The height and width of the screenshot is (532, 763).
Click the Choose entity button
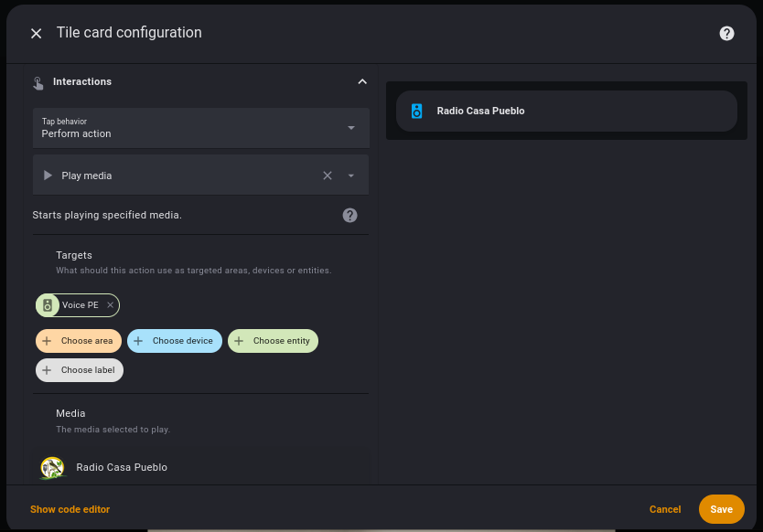click(273, 341)
